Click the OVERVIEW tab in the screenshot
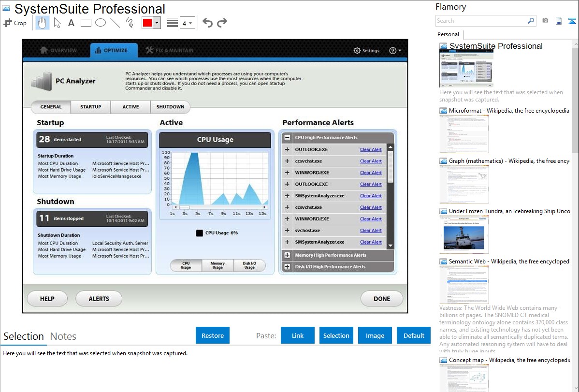The height and width of the screenshot is (392, 579). point(58,50)
